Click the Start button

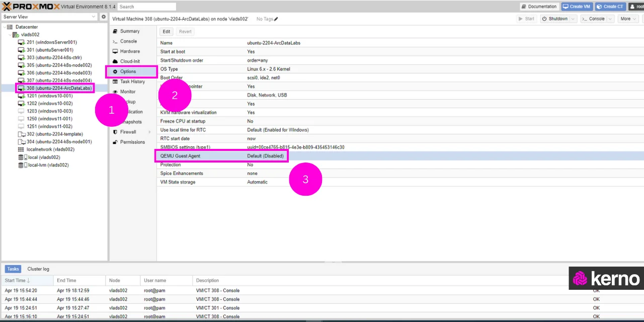click(526, 19)
